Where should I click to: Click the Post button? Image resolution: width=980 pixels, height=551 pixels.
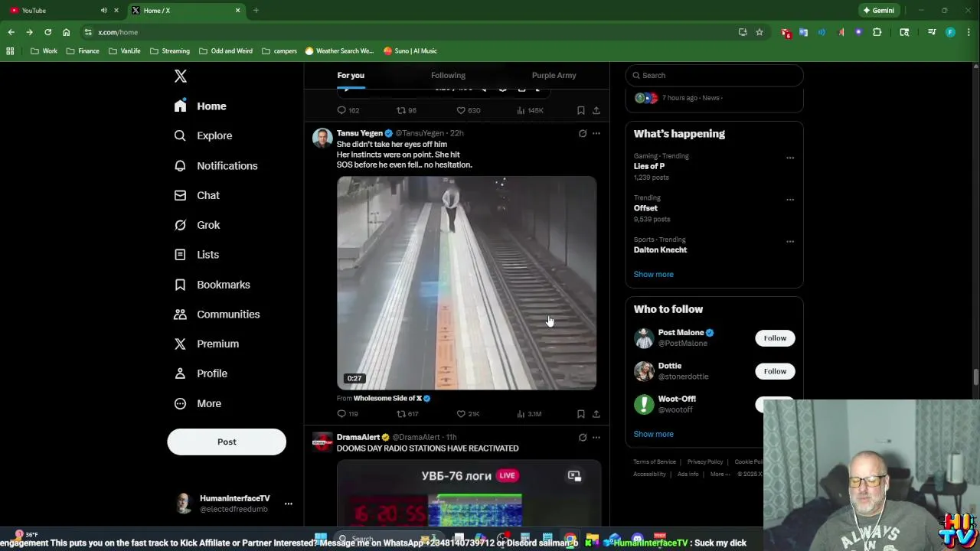pyautogui.click(x=227, y=442)
